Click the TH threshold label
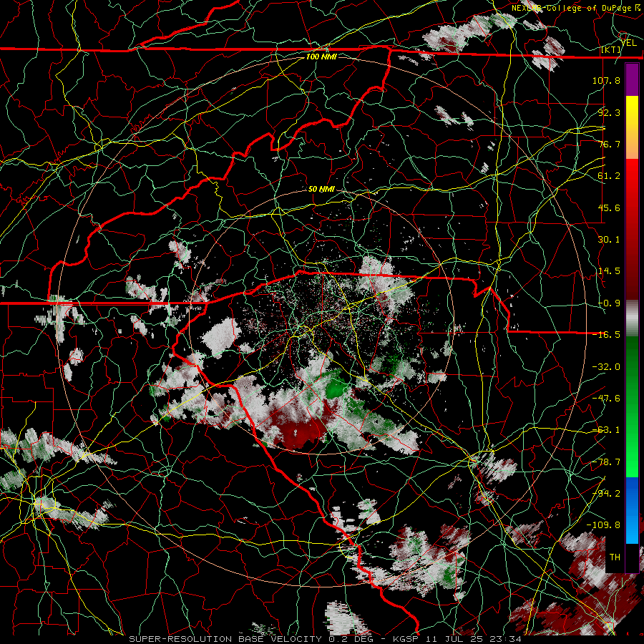 tap(615, 557)
